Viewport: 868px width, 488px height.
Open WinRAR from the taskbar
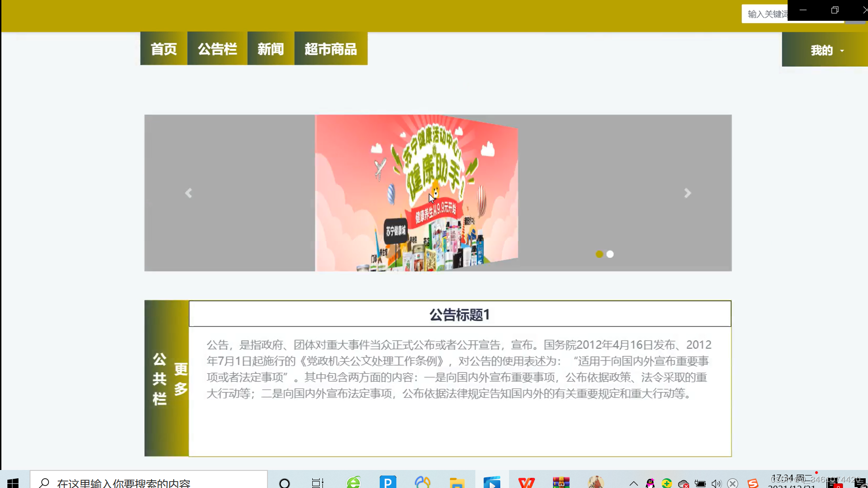click(561, 482)
